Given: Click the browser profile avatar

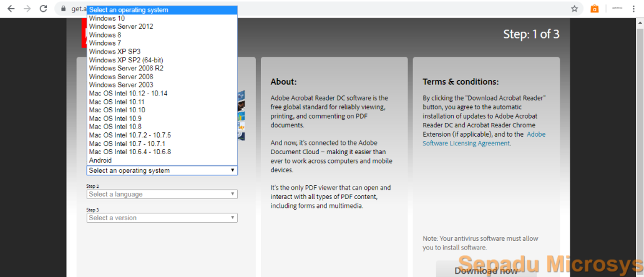Looking at the screenshot, I should coord(617,9).
